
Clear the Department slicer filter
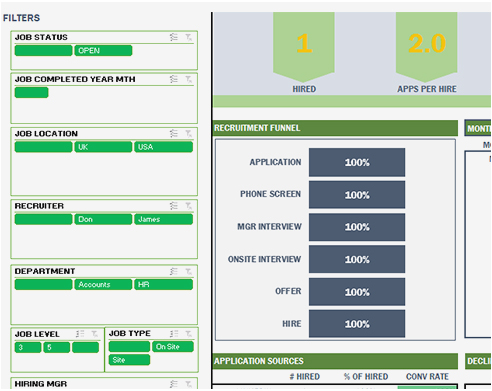click(x=189, y=271)
